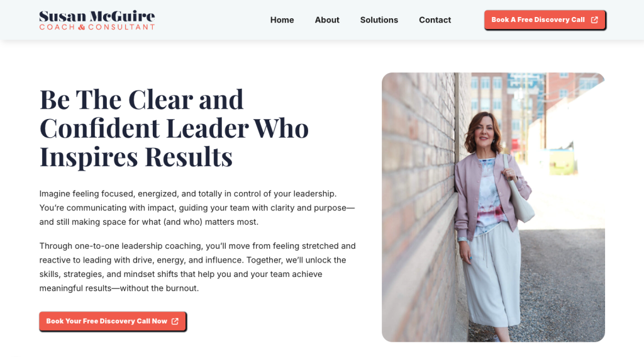Image resolution: width=644 pixels, height=357 pixels.
Task: Click the paragraph starting with Imagine feeling focused
Action: [x=197, y=208]
